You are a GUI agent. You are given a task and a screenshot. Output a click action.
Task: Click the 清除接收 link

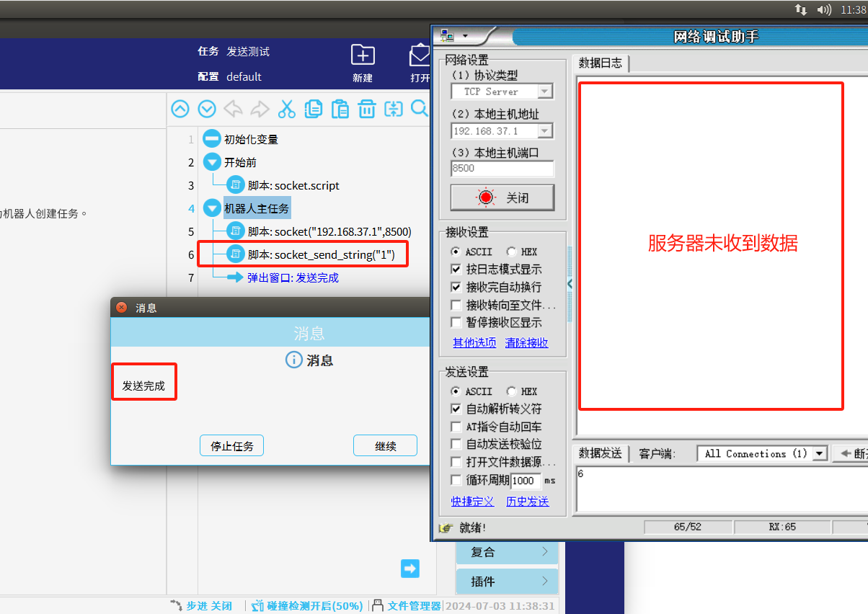(x=526, y=343)
